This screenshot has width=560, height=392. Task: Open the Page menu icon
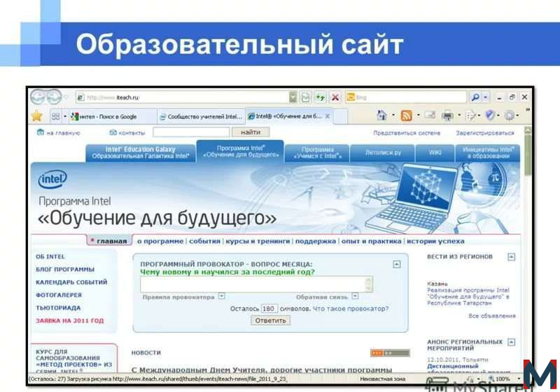click(x=471, y=115)
